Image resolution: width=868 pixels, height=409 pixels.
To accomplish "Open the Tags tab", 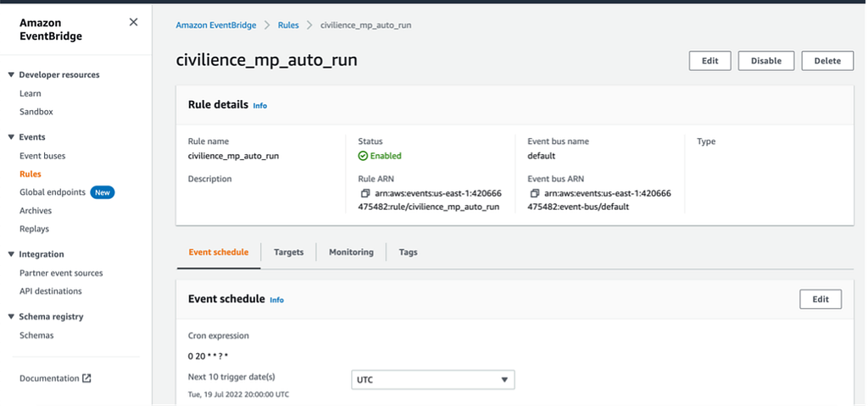I will [x=408, y=252].
